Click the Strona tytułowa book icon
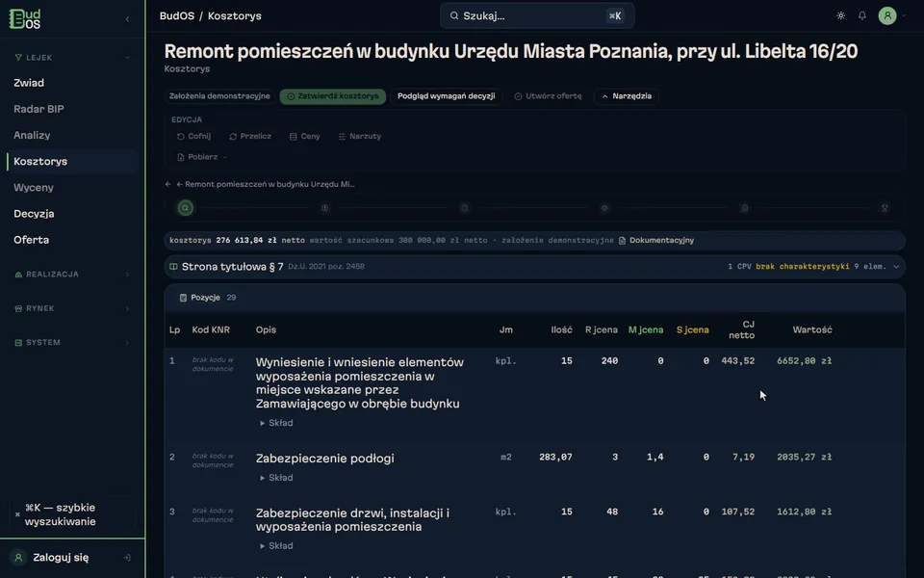The image size is (924, 578). click(x=173, y=267)
